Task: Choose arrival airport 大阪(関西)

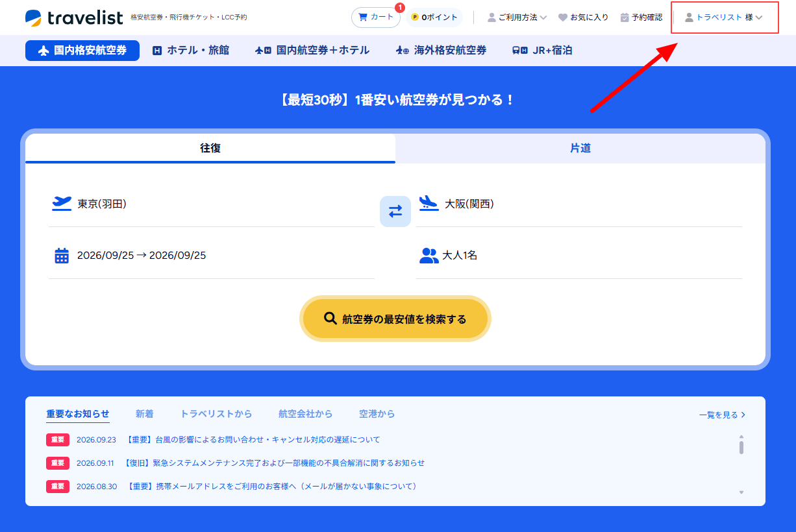Action: 579,204
